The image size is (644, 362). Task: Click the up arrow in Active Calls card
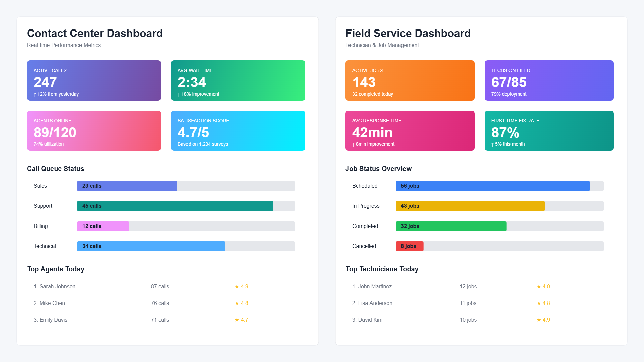click(35, 94)
